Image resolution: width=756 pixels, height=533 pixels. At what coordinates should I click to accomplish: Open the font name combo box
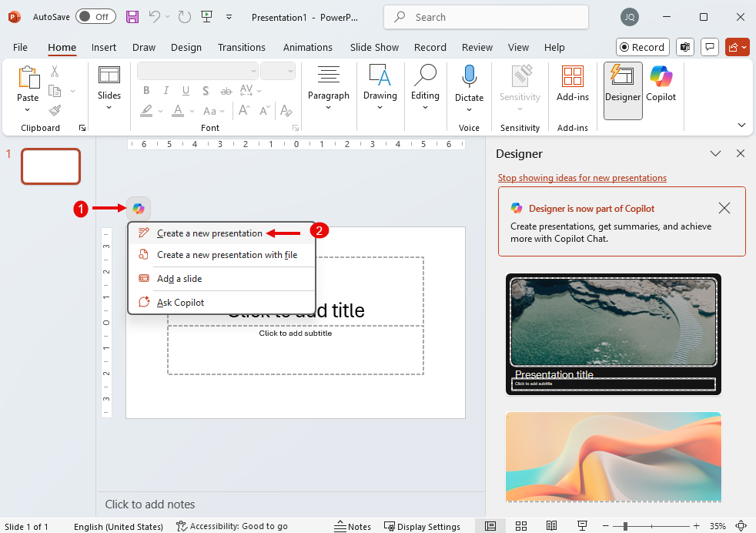point(198,71)
